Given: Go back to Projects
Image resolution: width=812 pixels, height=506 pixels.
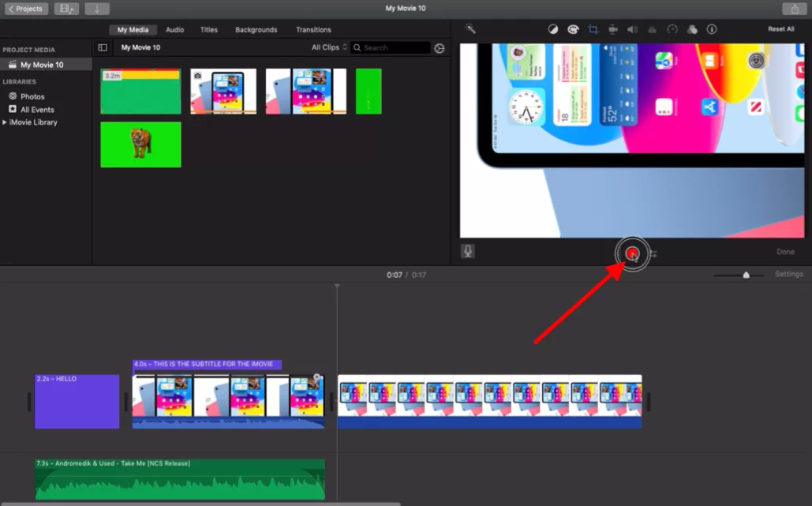Looking at the screenshot, I should pyautogui.click(x=26, y=9).
